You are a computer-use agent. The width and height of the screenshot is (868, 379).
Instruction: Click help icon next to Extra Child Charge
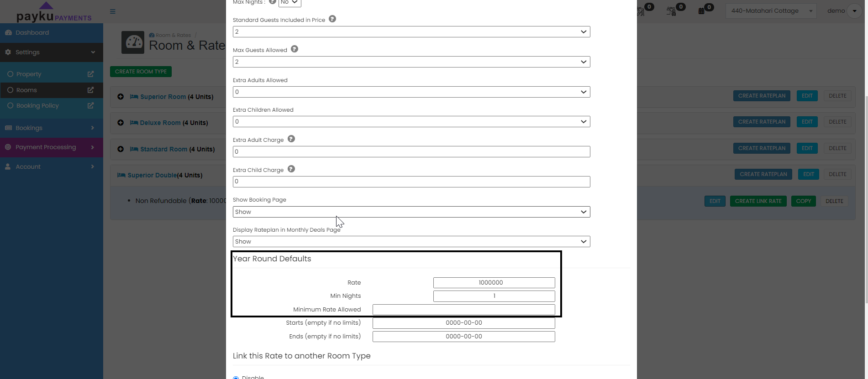tap(291, 169)
